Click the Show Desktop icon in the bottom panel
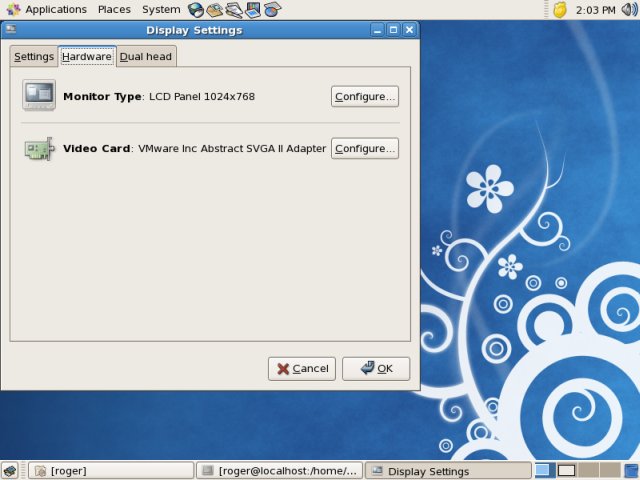This screenshot has width=640, height=480. pos(10,470)
